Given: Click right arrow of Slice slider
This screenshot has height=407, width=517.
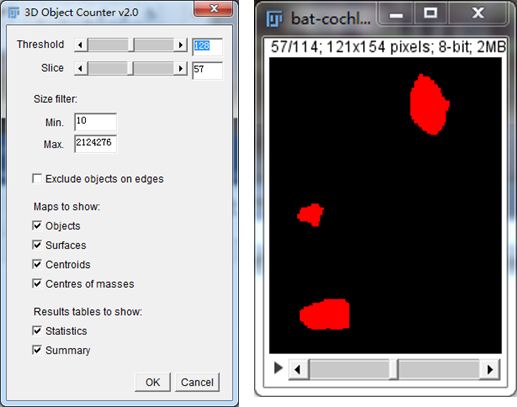Looking at the screenshot, I should [x=181, y=69].
